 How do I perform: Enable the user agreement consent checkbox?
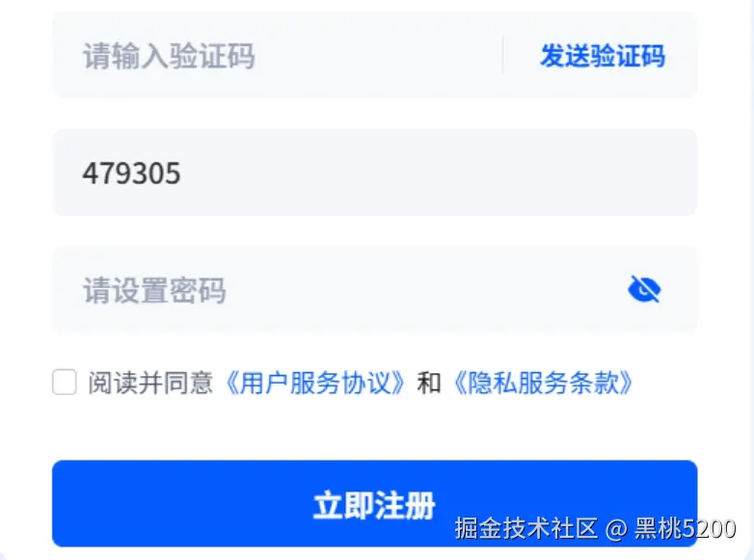(65, 382)
